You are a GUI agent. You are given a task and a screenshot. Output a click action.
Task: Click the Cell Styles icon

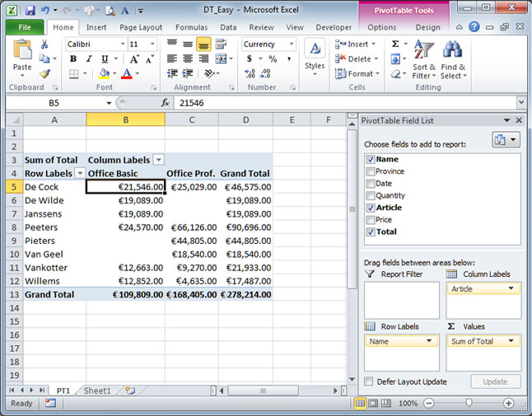[315, 54]
